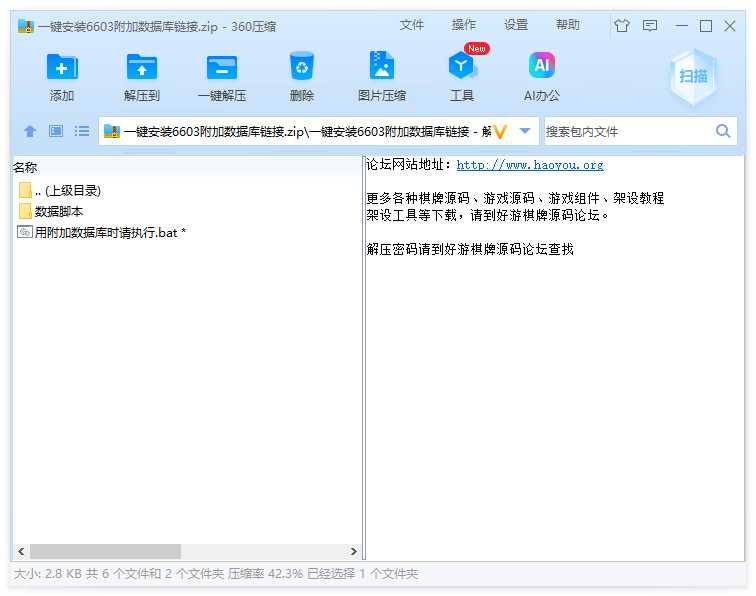Open the 设置 menu
The width and height of the screenshot is (756, 596).
coord(515,25)
